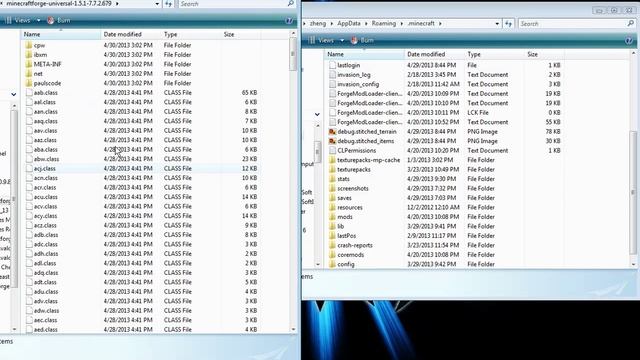
Task: Select the invasion_config text document
Action: click(358, 84)
